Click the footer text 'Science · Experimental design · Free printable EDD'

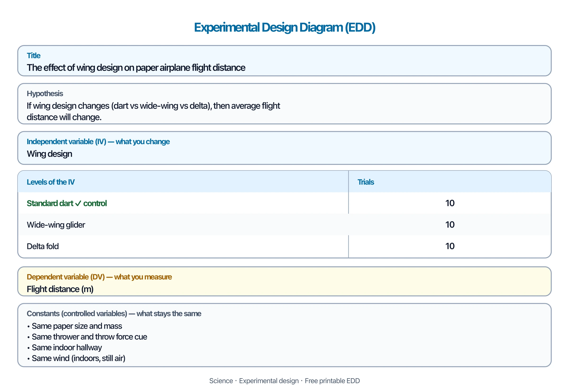(284, 381)
